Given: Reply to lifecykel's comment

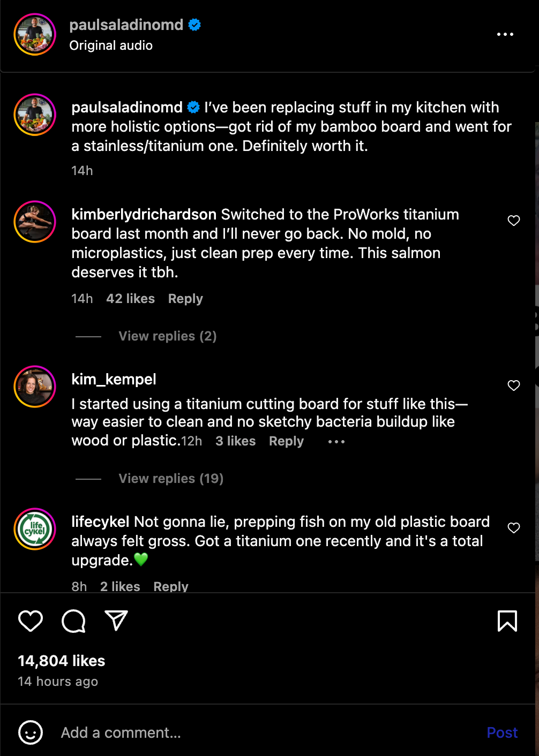Looking at the screenshot, I should 170,586.
